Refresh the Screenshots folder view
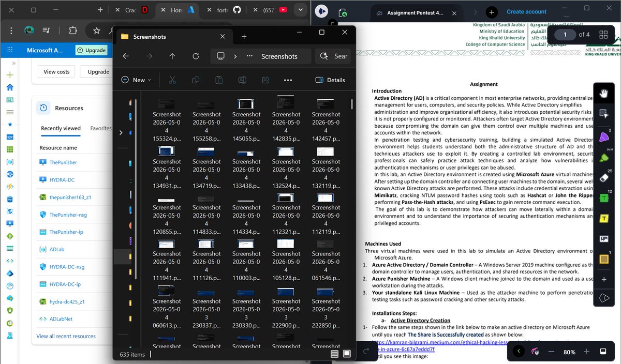The image size is (621, 364). (196, 56)
